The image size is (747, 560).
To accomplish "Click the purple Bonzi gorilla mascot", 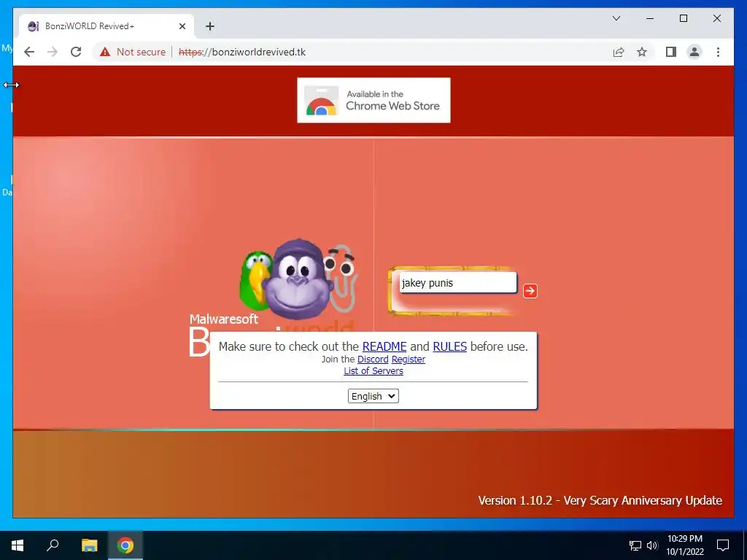I will pyautogui.click(x=298, y=281).
